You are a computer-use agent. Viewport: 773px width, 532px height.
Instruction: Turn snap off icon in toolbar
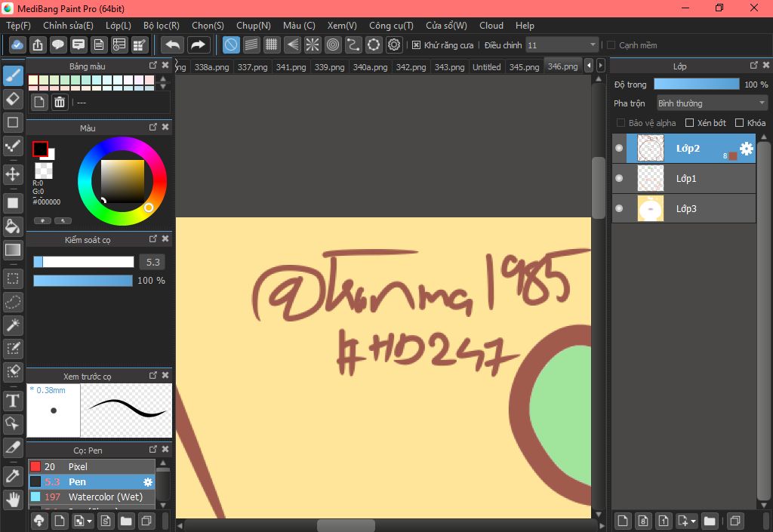pyautogui.click(x=231, y=45)
